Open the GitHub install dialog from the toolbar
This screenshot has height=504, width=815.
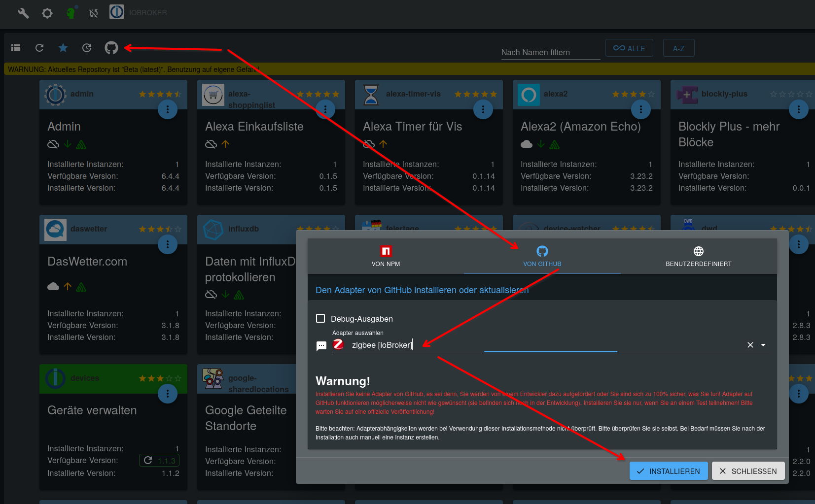[111, 48]
